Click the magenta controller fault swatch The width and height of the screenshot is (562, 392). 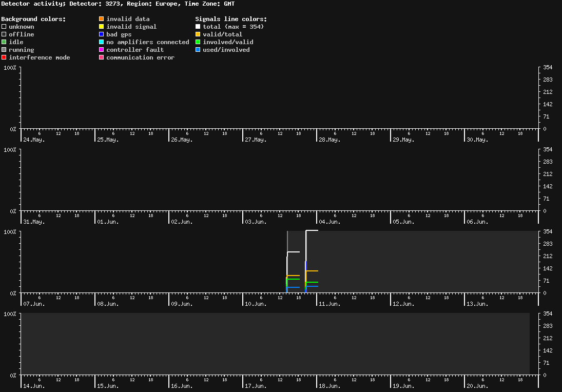coord(102,50)
